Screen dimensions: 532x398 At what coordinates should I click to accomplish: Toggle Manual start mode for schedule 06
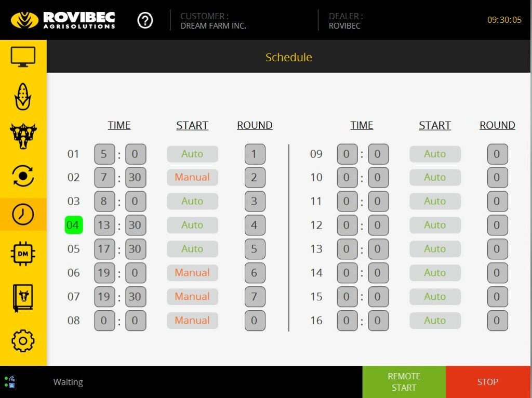click(x=192, y=272)
